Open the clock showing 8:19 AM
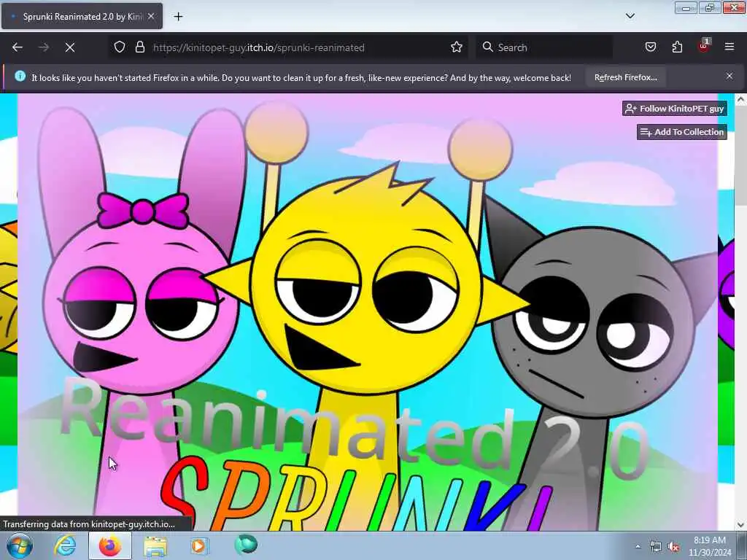747x560 pixels. (x=709, y=546)
